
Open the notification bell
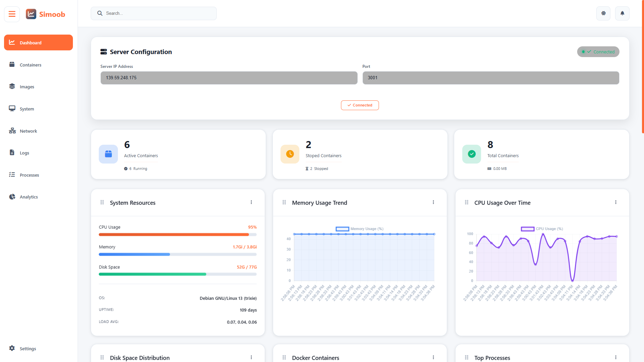(x=622, y=13)
